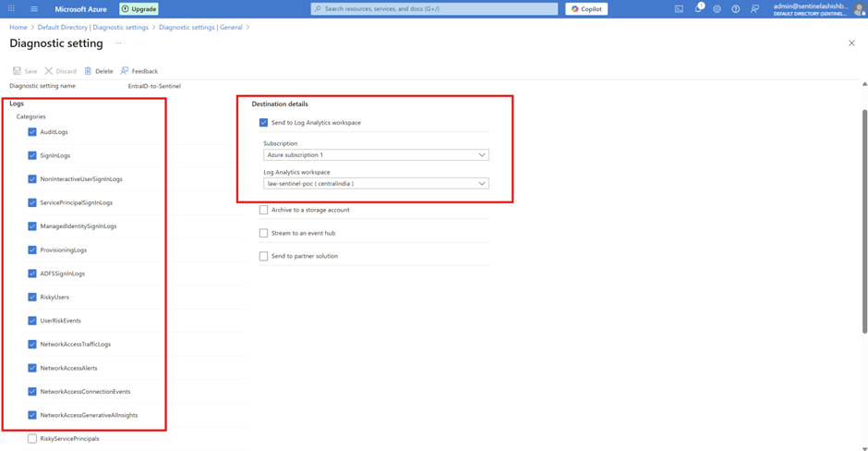This screenshot has width=868, height=451.
Task: Uncheck the AuditLogs category
Action: click(x=32, y=132)
